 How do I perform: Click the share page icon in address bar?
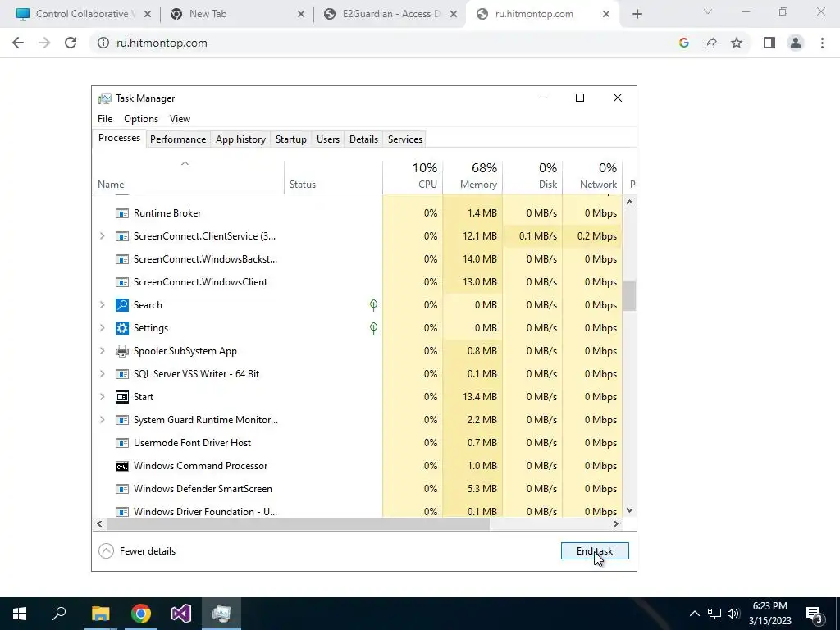click(x=710, y=43)
